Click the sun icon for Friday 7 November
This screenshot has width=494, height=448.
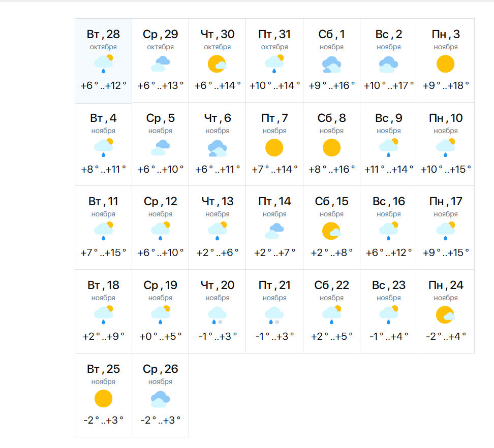(274, 148)
